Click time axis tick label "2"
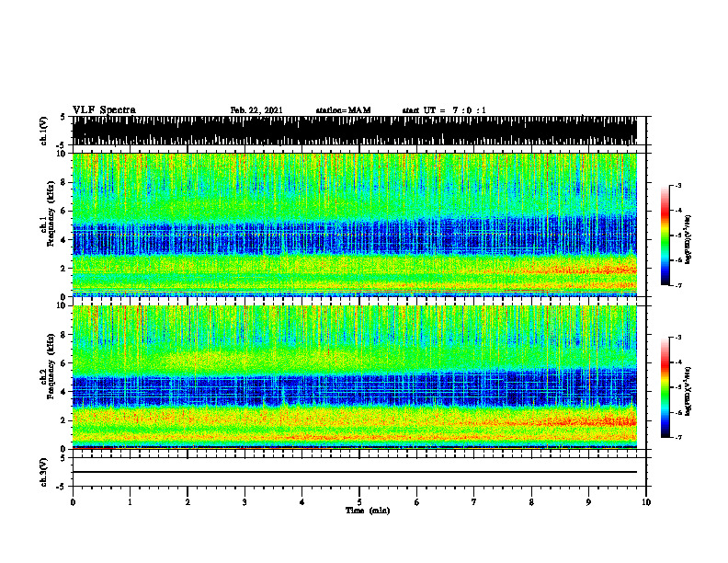Viewport: 728px width, 563px height. 188,502
